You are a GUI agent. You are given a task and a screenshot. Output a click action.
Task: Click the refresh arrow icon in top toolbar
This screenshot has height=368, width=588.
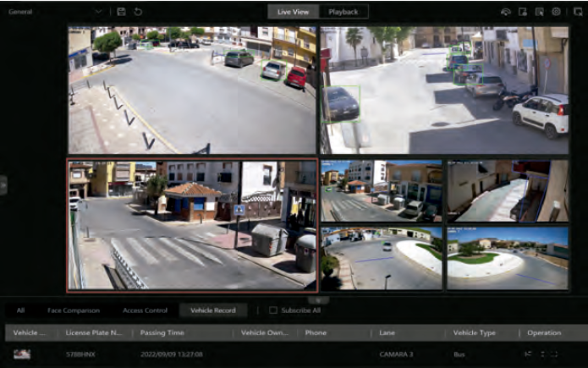coord(138,12)
